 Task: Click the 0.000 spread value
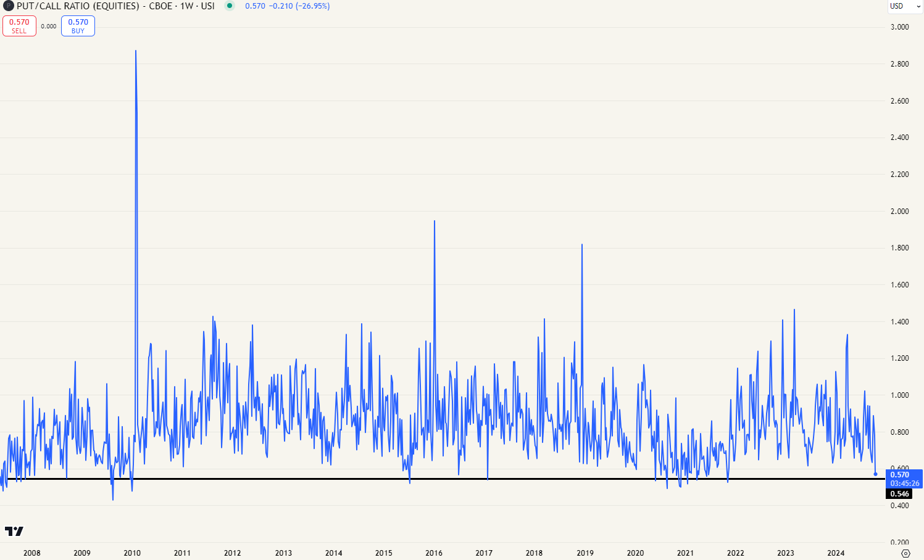pos(49,27)
